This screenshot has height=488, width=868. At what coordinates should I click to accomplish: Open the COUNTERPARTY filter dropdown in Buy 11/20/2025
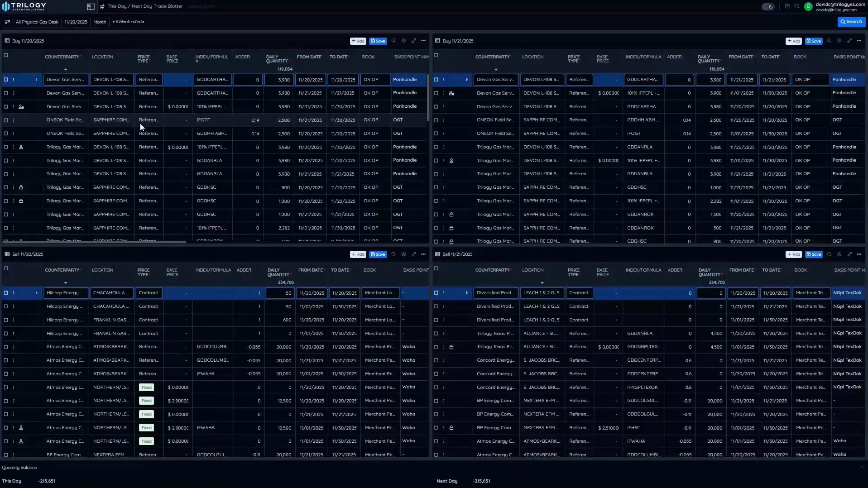65,69
